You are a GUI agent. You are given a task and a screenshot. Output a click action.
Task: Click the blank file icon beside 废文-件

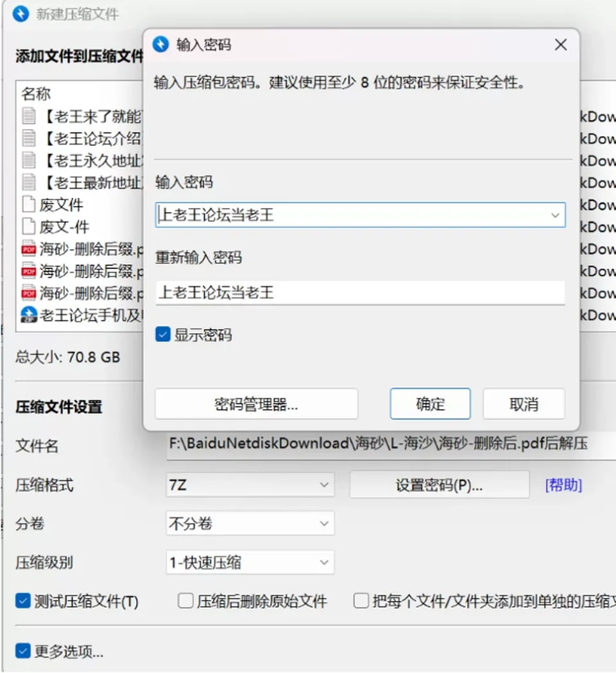click(x=29, y=227)
